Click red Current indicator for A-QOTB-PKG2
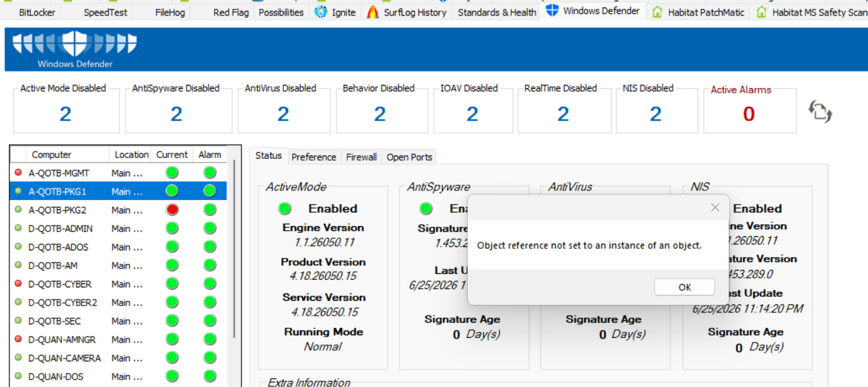The width and height of the screenshot is (868, 387). coord(172,210)
